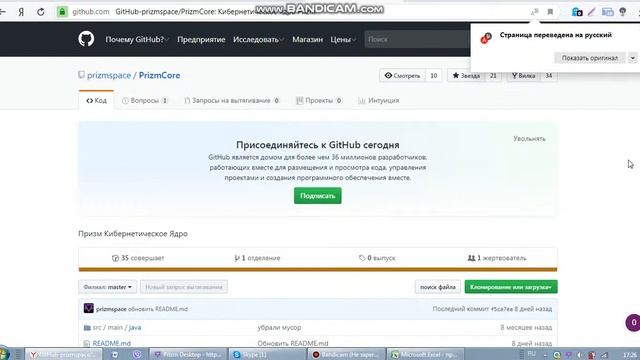Click the watch count 10

tap(433, 76)
